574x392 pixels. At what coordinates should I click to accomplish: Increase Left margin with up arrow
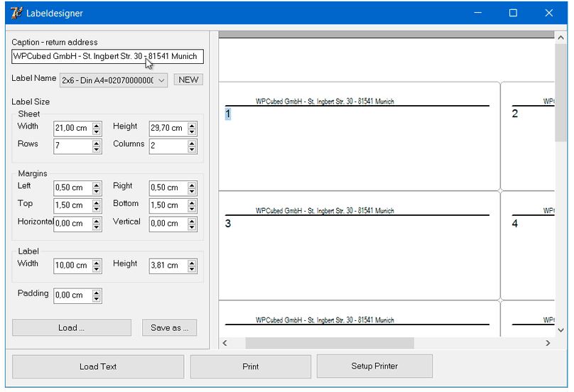click(97, 185)
